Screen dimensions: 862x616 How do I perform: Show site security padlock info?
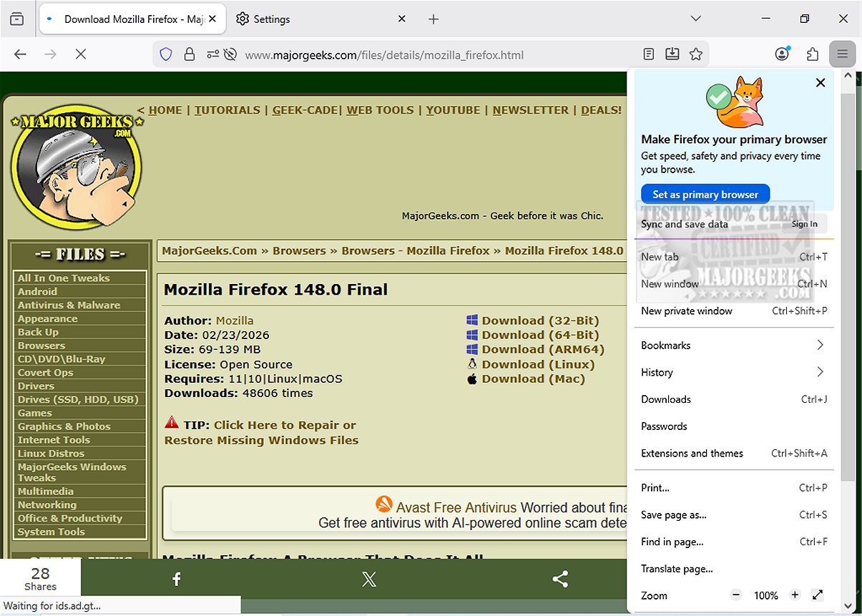[x=189, y=54]
